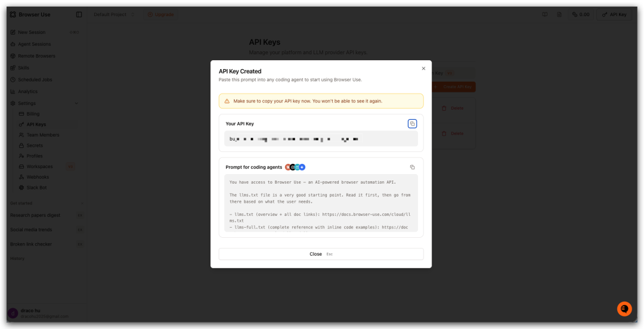The image size is (644, 329).
Task: Open the Default Project selector
Action: (x=113, y=14)
